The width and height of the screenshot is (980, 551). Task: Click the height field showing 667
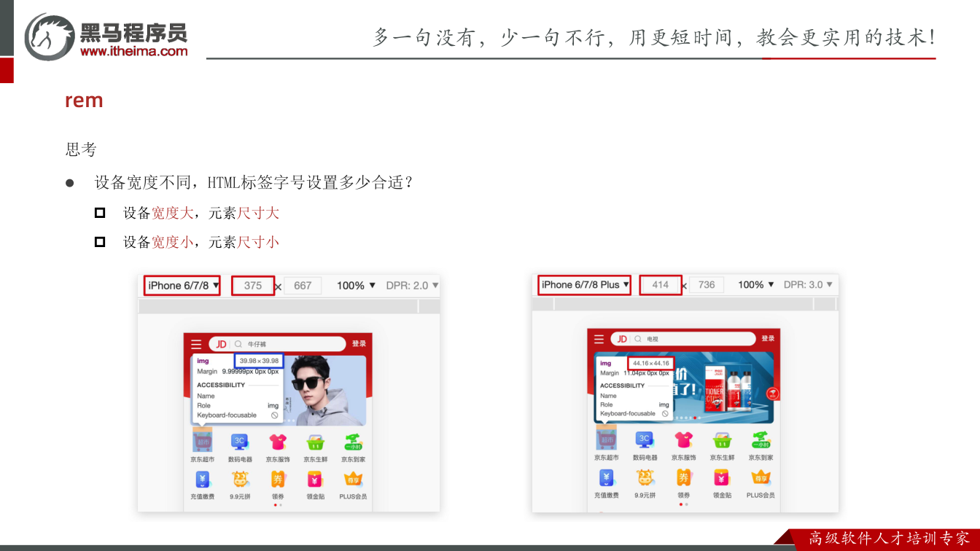pyautogui.click(x=303, y=286)
